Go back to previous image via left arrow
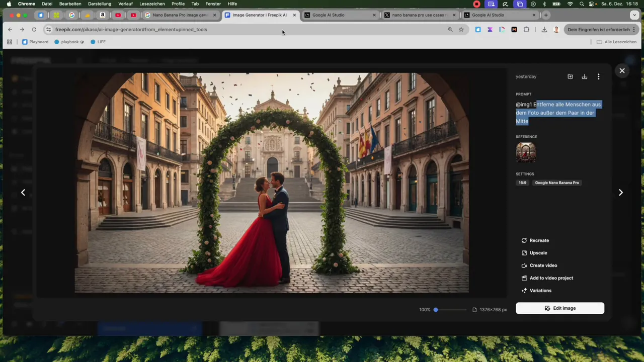Screen dimensions: 644x362 (23, 192)
